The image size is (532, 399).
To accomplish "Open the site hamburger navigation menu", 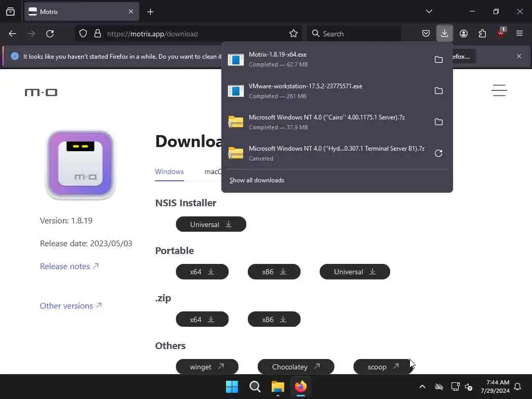I will coord(499,90).
